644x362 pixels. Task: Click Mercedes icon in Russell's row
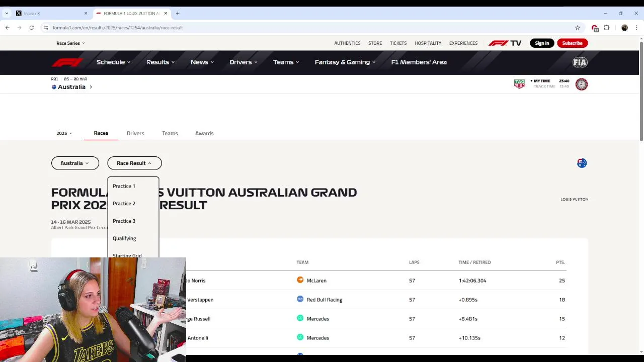[x=300, y=318]
